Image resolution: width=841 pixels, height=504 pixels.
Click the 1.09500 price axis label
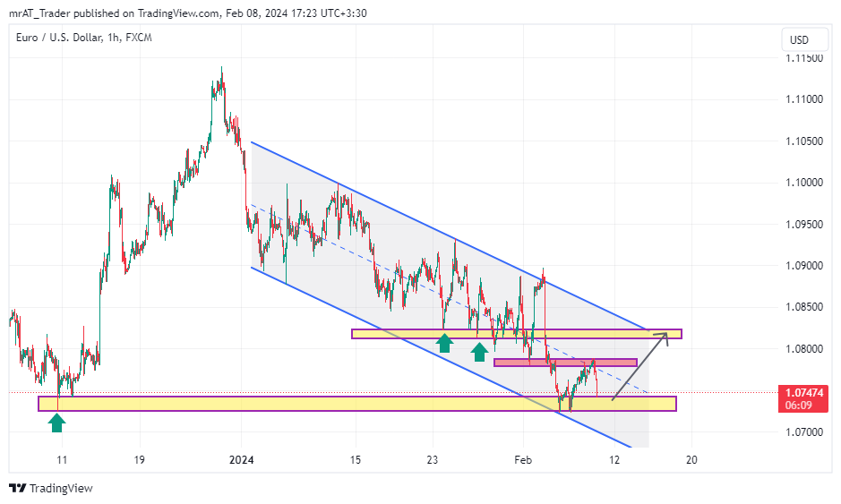(x=804, y=224)
